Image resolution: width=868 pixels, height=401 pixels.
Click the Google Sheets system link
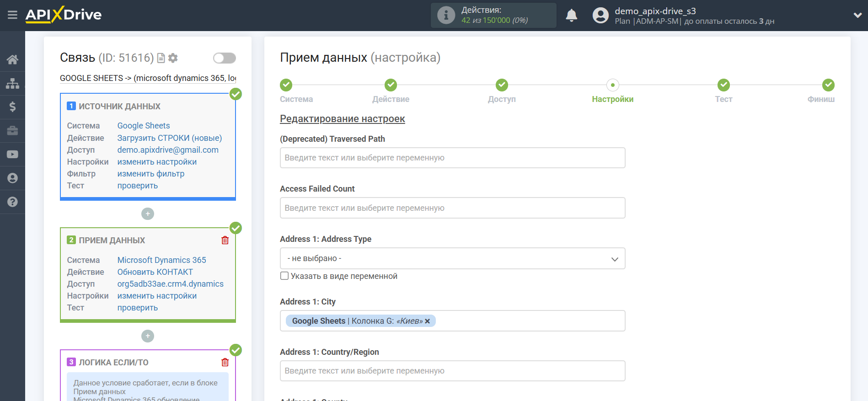(x=144, y=126)
